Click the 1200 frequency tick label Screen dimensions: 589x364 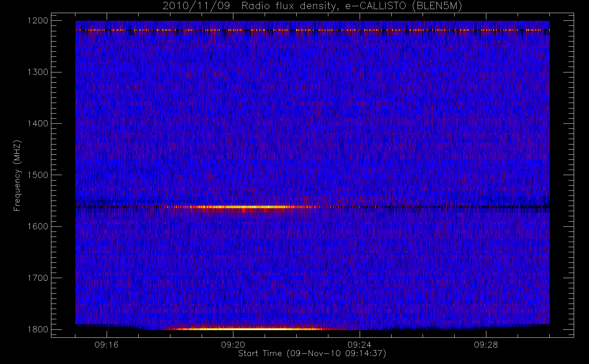tap(38, 21)
